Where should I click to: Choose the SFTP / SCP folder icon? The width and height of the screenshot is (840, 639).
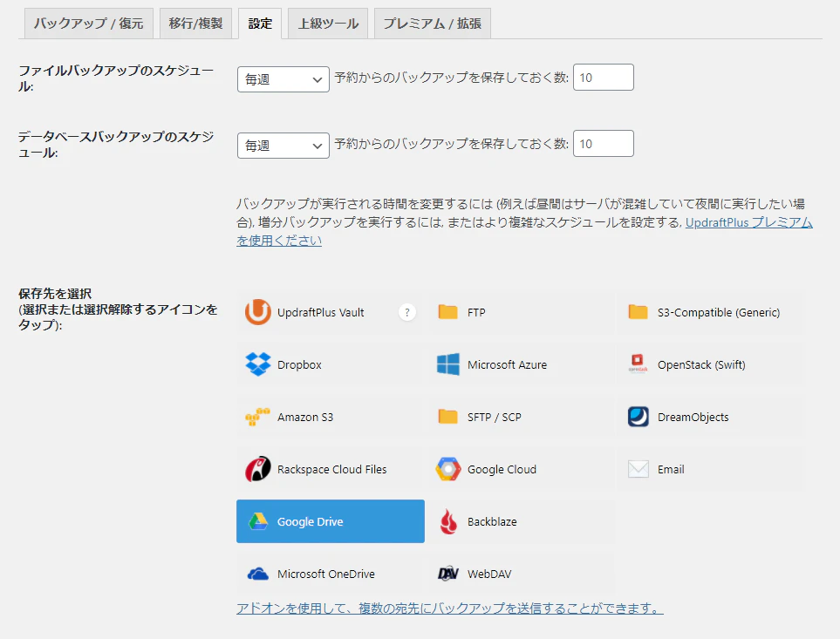(x=447, y=417)
